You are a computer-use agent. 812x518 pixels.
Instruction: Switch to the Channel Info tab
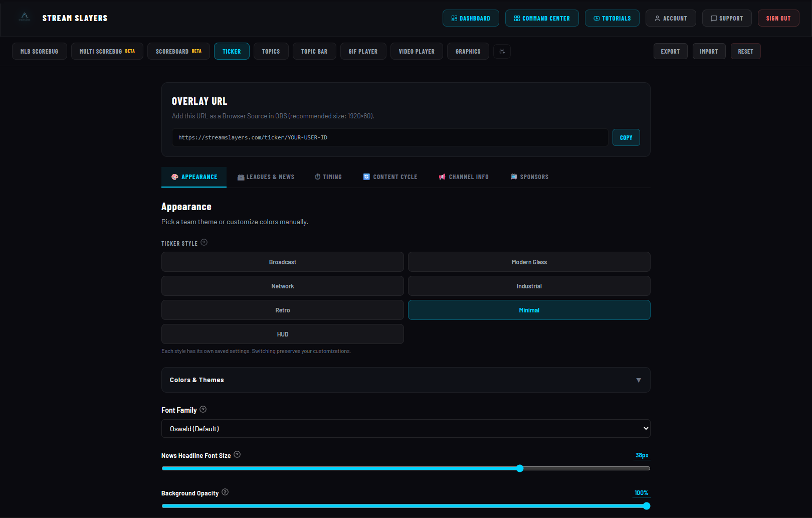[464, 177]
